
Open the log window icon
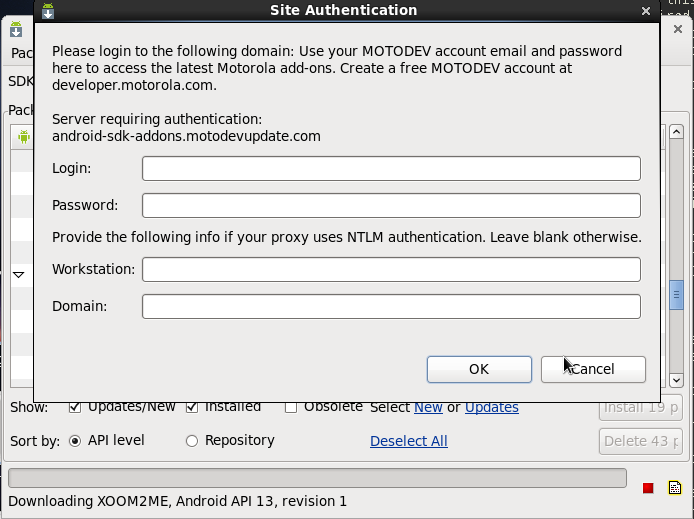pos(675,488)
